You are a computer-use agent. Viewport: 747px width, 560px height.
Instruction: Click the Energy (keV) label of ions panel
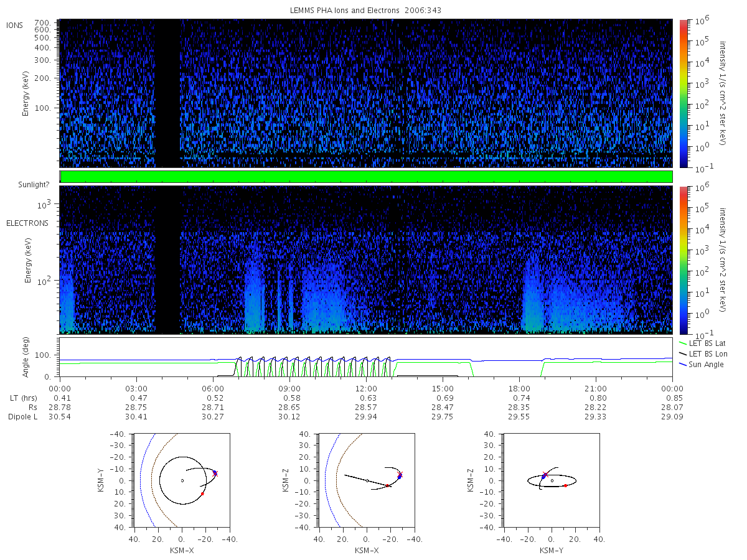26,93
